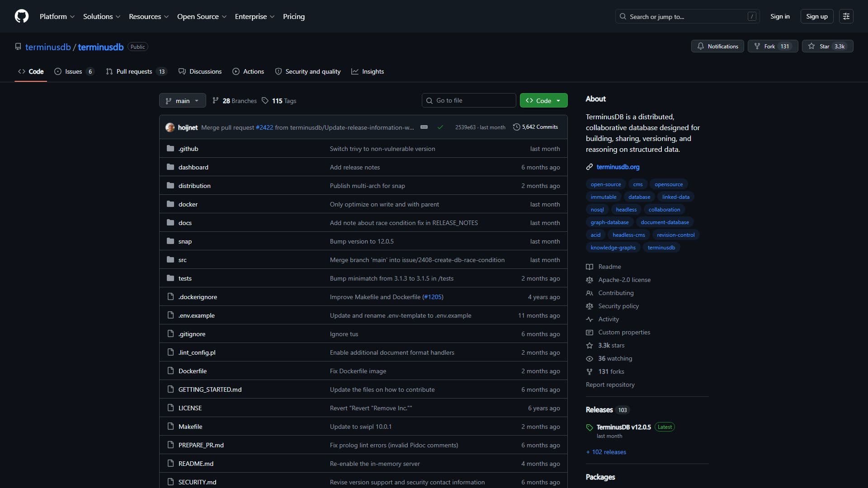Click the Activity pulse icon
Image resolution: width=868 pixels, height=488 pixels.
pyautogui.click(x=590, y=319)
